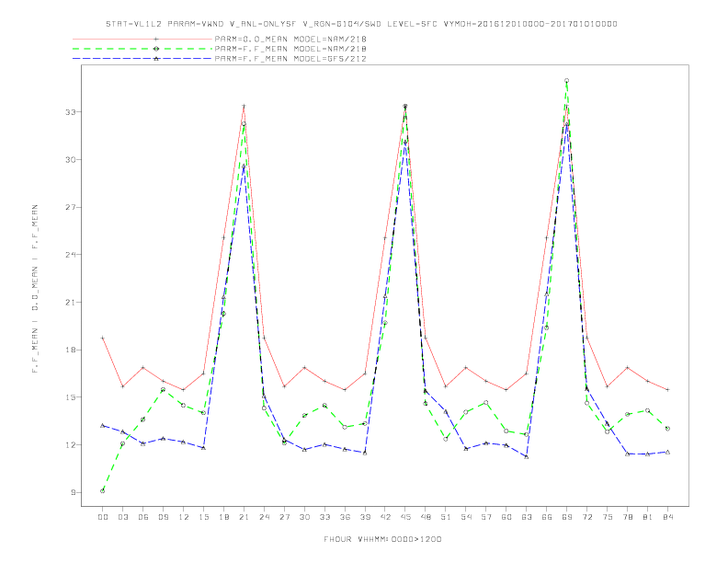
Task: Click x-axis tick label 15
Action: tap(203, 517)
